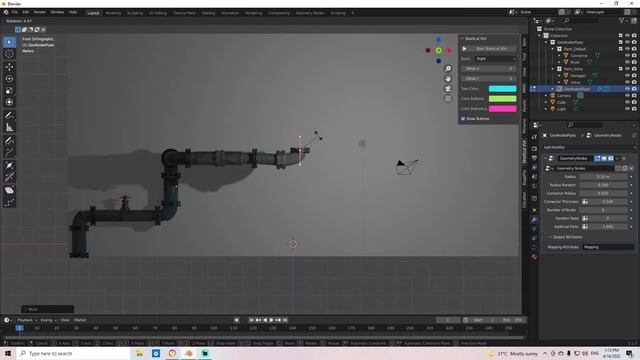
Task: Click Start Shortcut VUr button
Action: pos(489,49)
